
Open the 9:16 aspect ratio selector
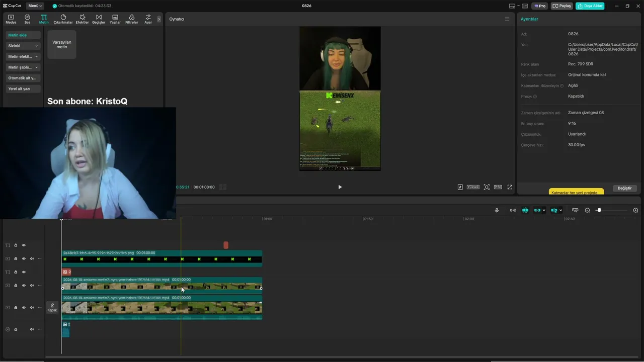pyautogui.click(x=498, y=187)
